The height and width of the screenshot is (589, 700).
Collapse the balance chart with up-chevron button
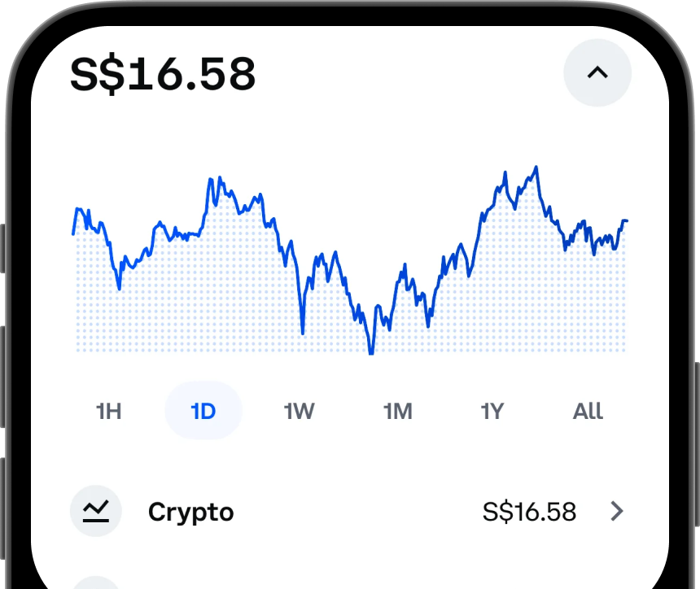coord(597,72)
